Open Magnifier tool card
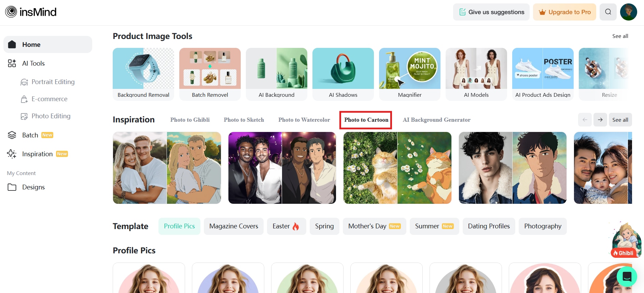The height and width of the screenshot is (293, 644). (410, 74)
